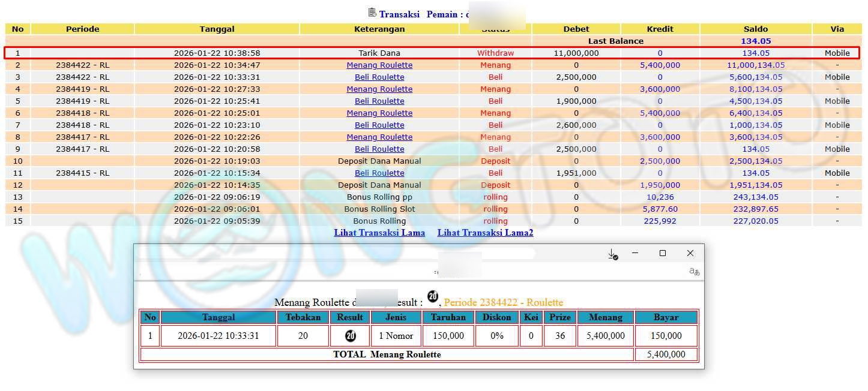868x391 pixels.
Task: Open Menang Roulette link for period 2384417
Action: pos(379,137)
